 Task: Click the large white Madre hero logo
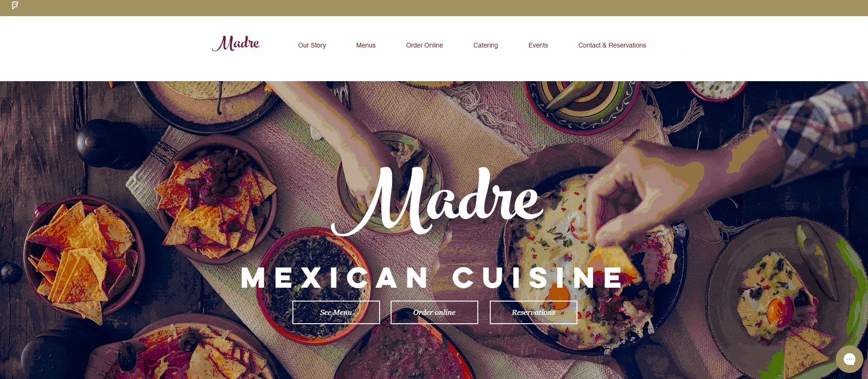(437, 201)
